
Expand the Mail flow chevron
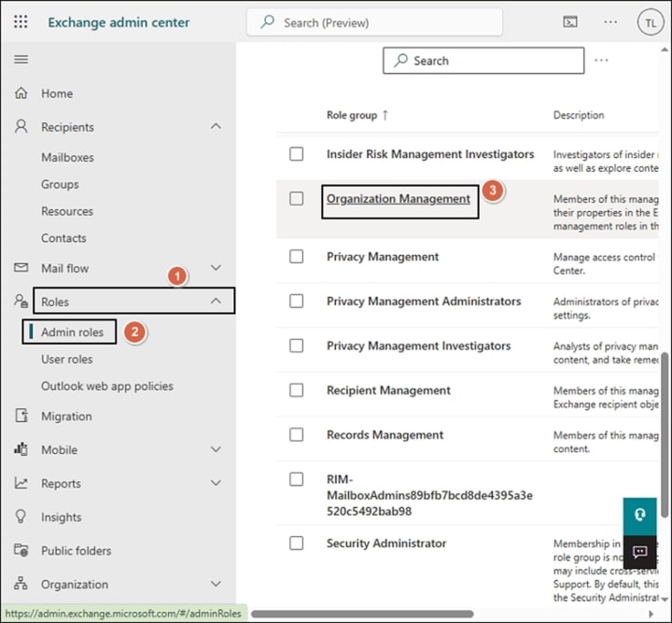216,267
